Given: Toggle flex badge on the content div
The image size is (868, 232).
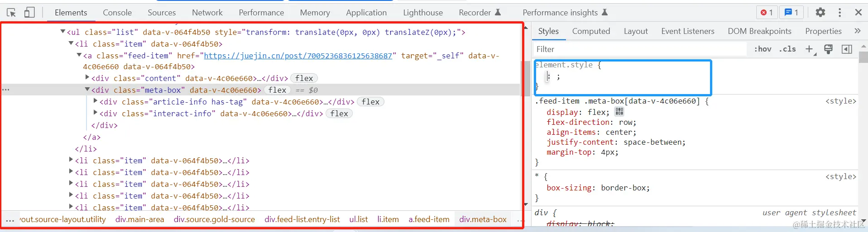Looking at the screenshot, I should tap(304, 78).
